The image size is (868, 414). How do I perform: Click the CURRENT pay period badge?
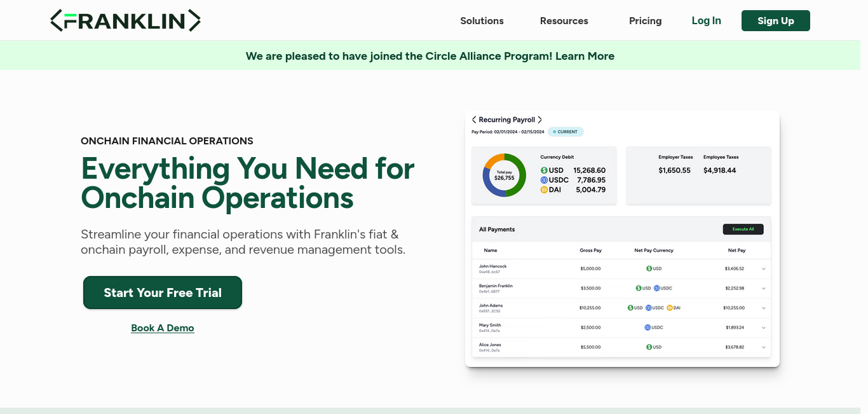tap(566, 132)
